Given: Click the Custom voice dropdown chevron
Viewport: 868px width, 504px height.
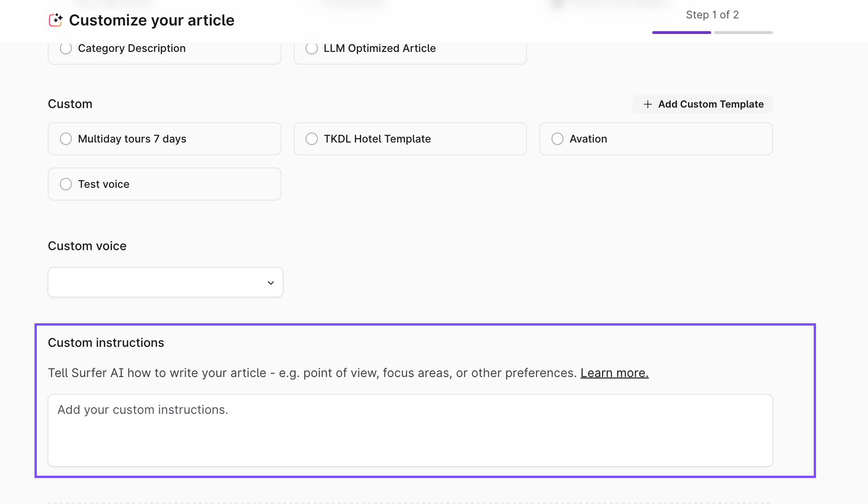Looking at the screenshot, I should (271, 283).
